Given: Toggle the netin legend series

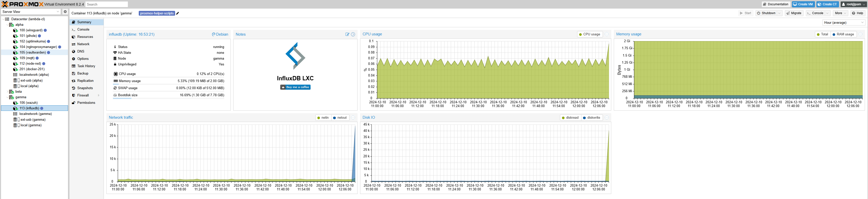Looking at the screenshot, I should 323,117.
